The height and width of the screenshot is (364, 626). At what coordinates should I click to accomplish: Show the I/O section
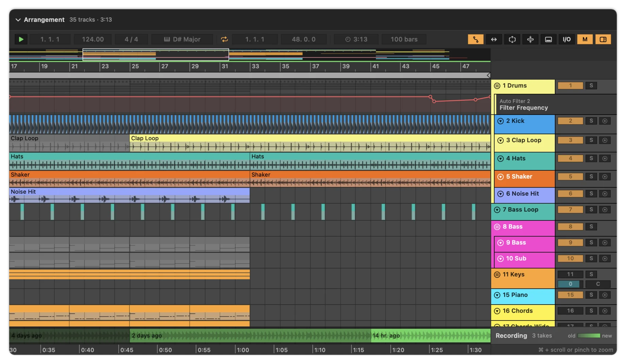coord(566,39)
